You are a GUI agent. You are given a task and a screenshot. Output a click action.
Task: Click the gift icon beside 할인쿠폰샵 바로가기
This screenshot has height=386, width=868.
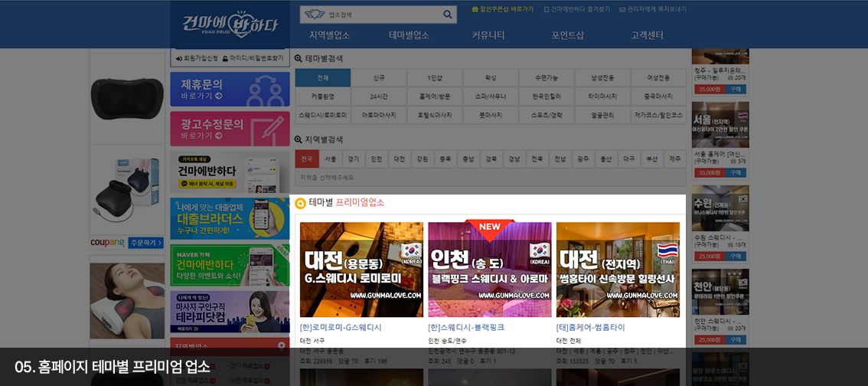475,9
